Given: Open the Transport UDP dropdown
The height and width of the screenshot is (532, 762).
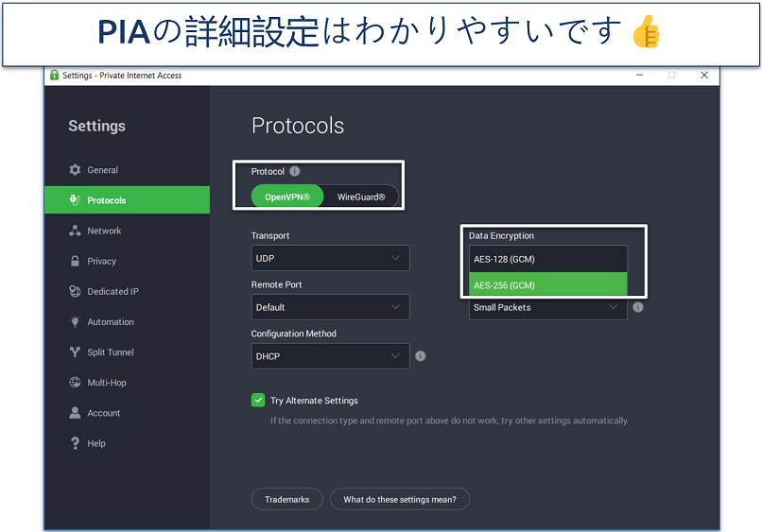Looking at the screenshot, I should click(330, 258).
